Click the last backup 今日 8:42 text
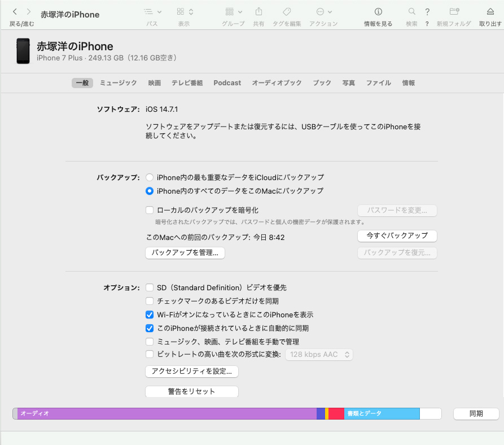The width and height of the screenshot is (504, 445). [269, 238]
